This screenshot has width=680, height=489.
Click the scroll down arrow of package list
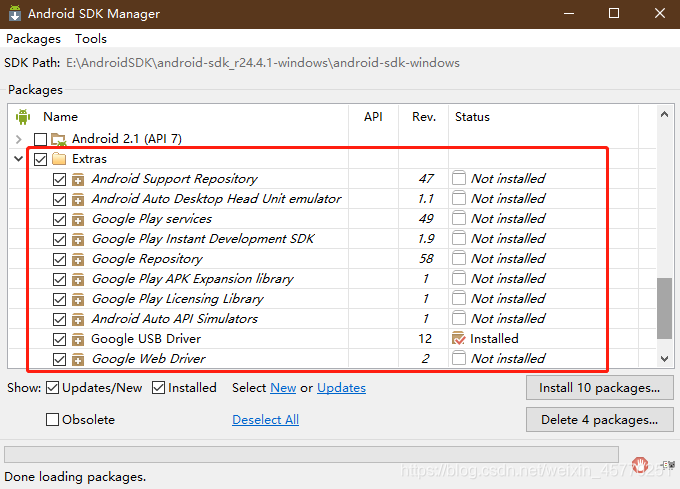tap(664, 359)
